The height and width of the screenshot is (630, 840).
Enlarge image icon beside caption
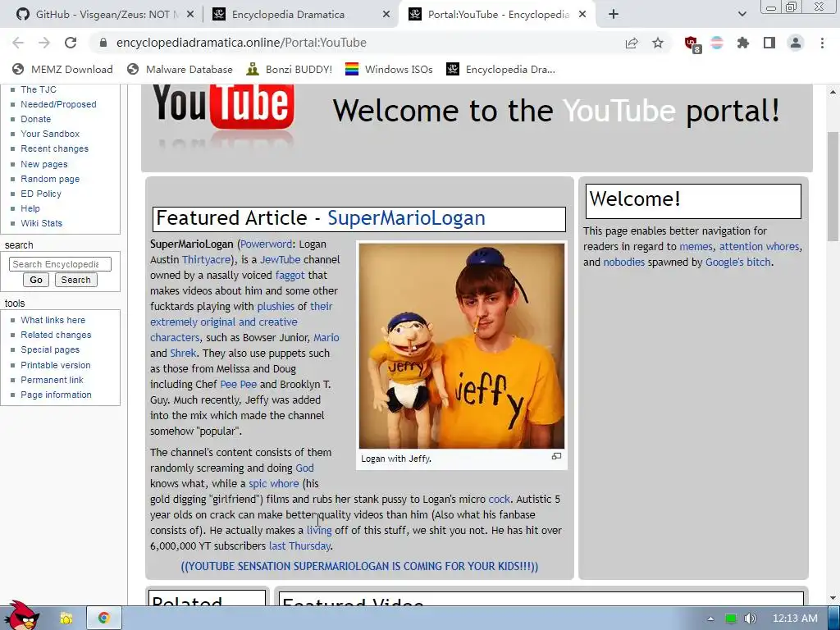tap(556, 456)
